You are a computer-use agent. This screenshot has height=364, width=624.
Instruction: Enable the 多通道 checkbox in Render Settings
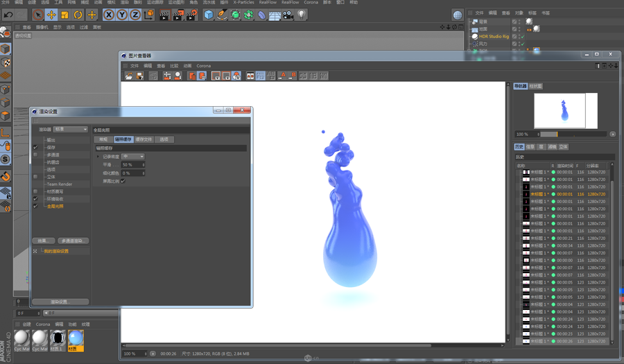[x=35, y=155]
